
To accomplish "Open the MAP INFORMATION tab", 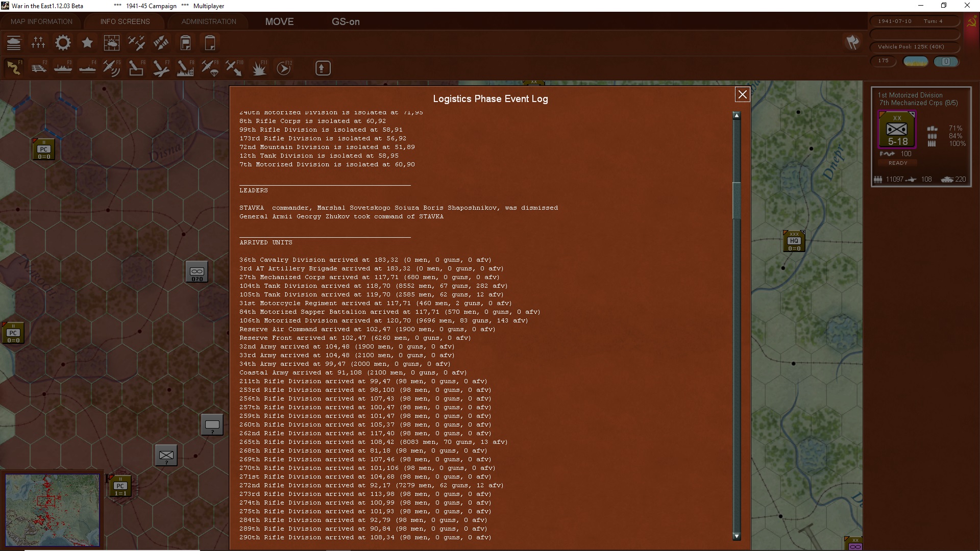I will pyautogui.click(x=41, y=21).
